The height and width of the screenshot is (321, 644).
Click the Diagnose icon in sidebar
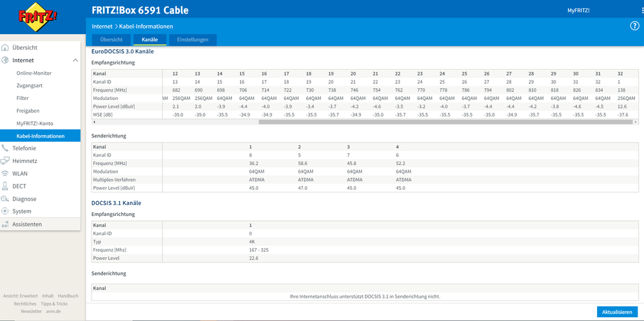click(x=6, y=199)
